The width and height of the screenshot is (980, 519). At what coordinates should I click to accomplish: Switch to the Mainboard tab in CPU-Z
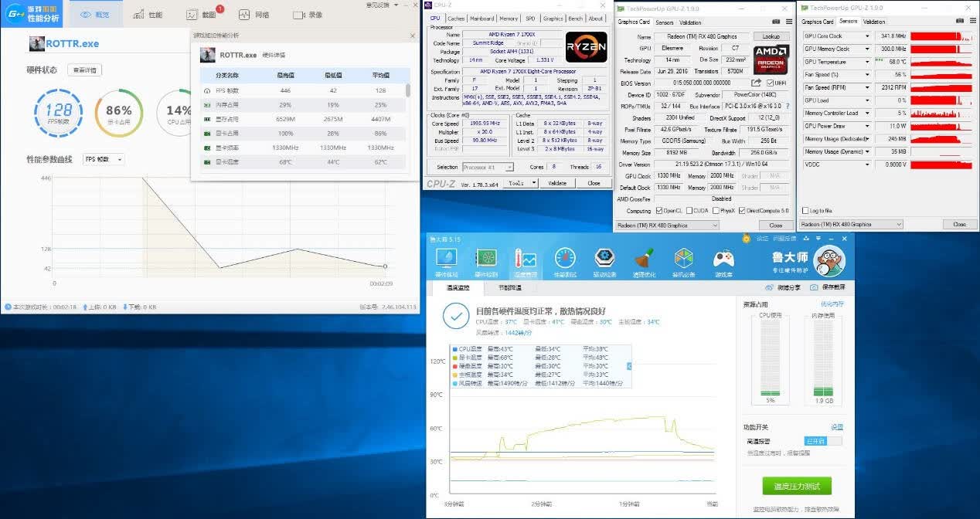[x=481, y=19]
